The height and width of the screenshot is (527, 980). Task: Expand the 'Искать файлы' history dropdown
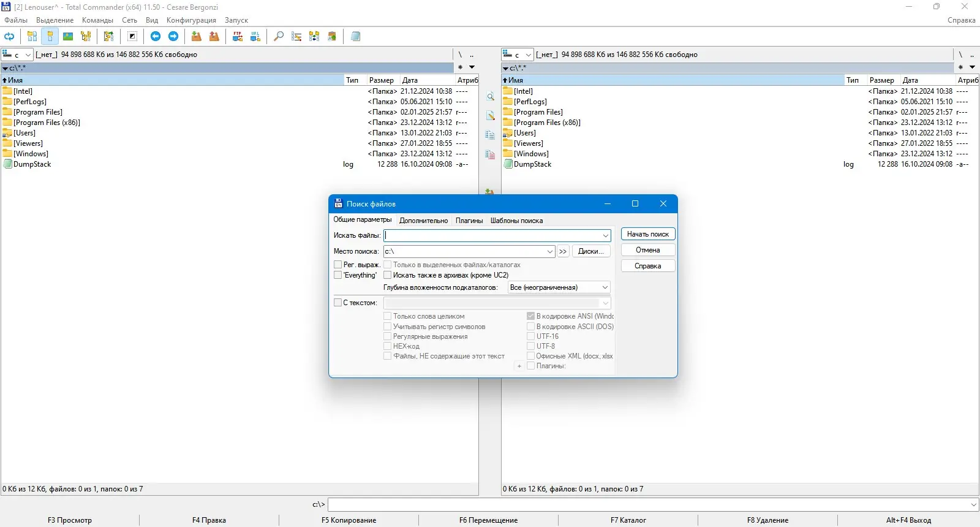606,235
